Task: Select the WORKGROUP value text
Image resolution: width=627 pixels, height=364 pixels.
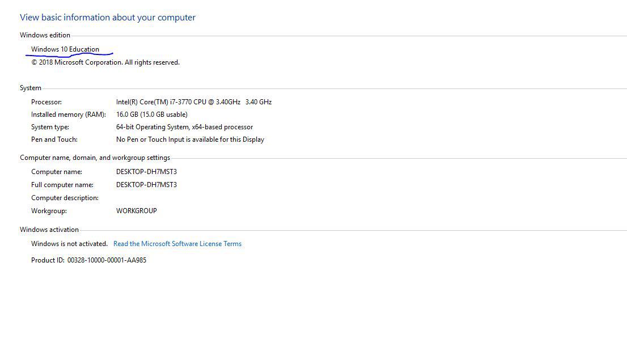Action: point(136,211)
